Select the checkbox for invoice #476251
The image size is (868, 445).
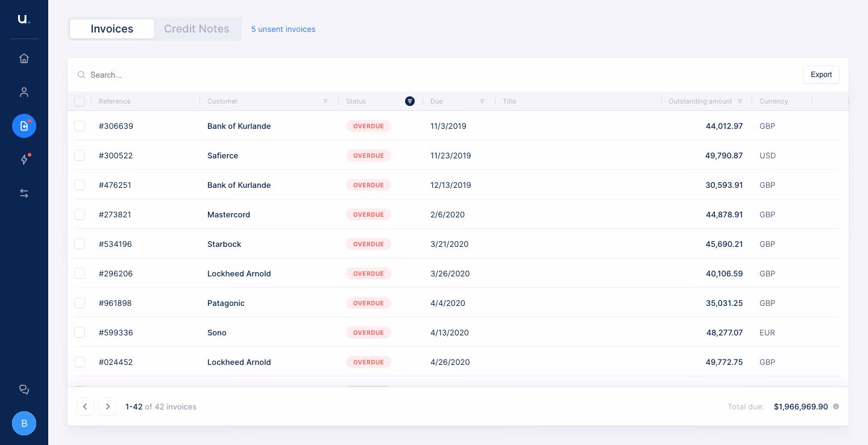pyautogui.click(x=80, y=185)
